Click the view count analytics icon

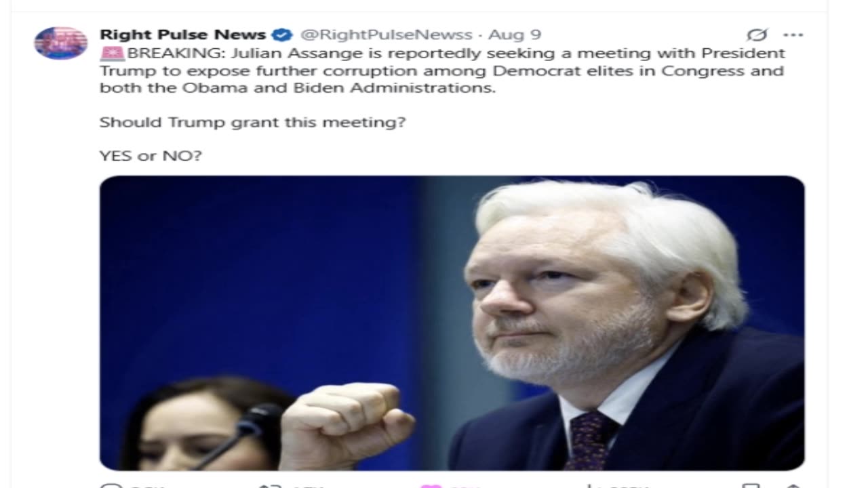(591, 485)
